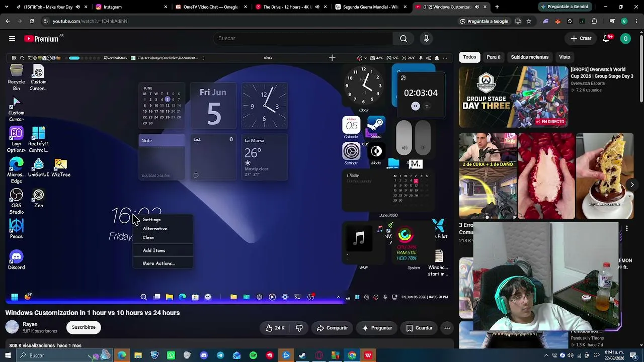The height and width of the screenshot is (362, 644).
Task: Mute the TikTok tab audio
Action: (x=77, y=7)
